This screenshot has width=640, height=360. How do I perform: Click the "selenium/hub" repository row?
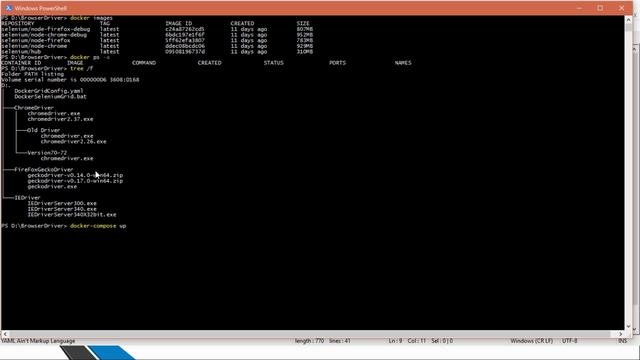[157, 52]
